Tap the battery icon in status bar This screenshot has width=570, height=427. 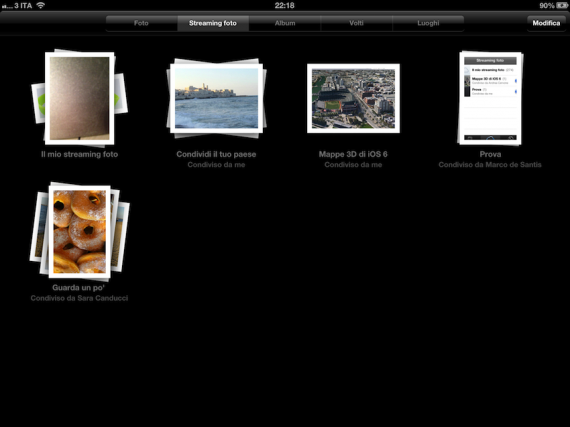[x=562, y=5]
